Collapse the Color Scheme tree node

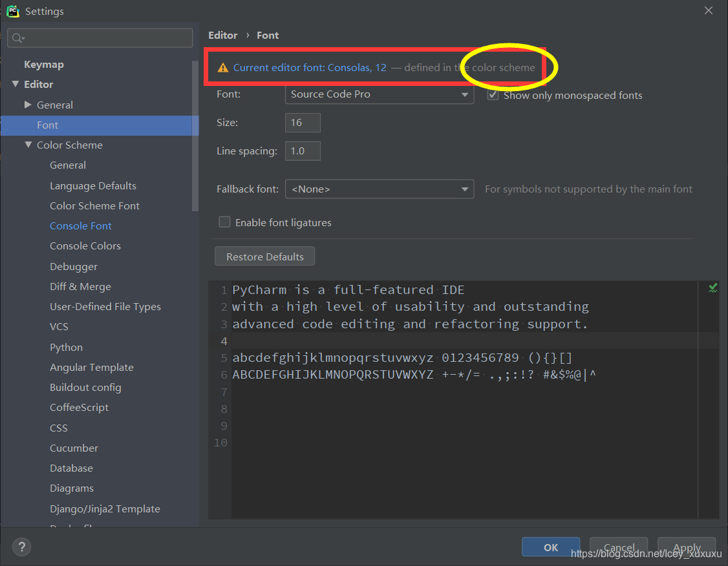[x=28, y=145]
